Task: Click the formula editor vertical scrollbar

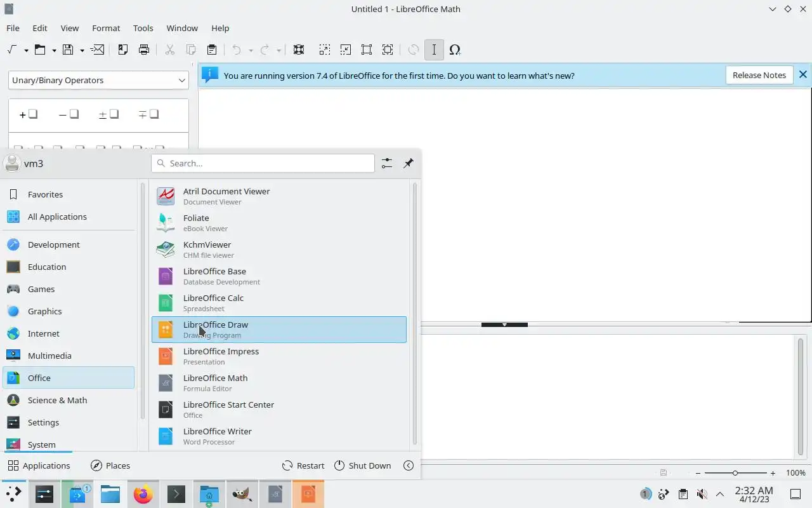Action: coord(801,396)
